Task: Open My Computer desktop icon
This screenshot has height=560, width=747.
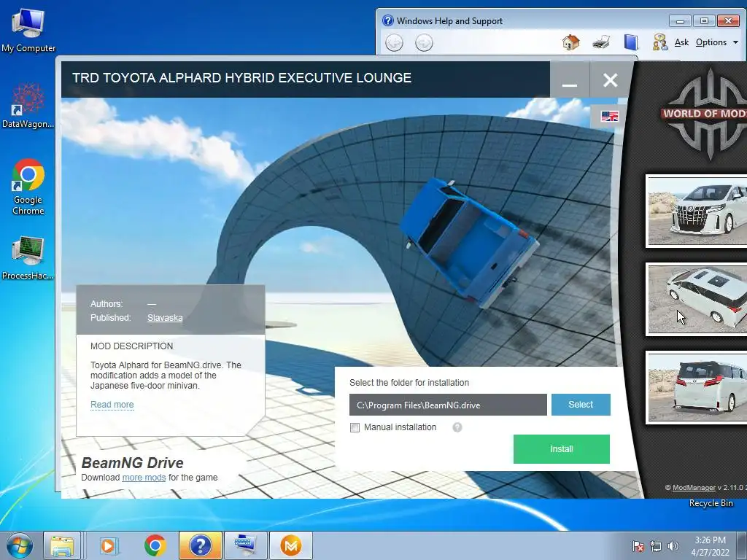Action: 28,29
